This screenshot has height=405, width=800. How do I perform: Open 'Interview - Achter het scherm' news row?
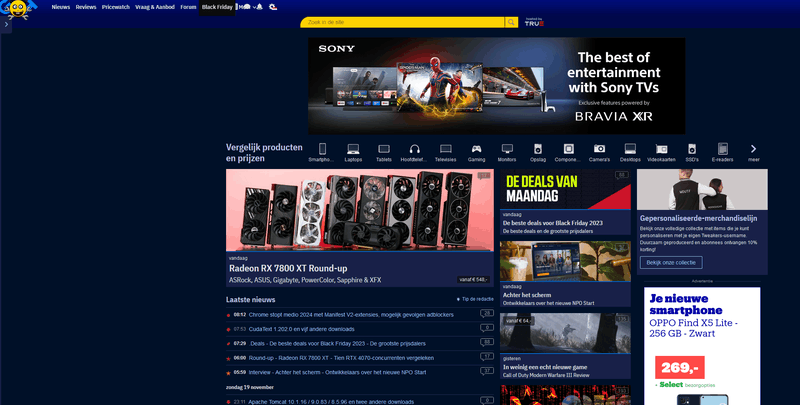(x=337, y=372)
